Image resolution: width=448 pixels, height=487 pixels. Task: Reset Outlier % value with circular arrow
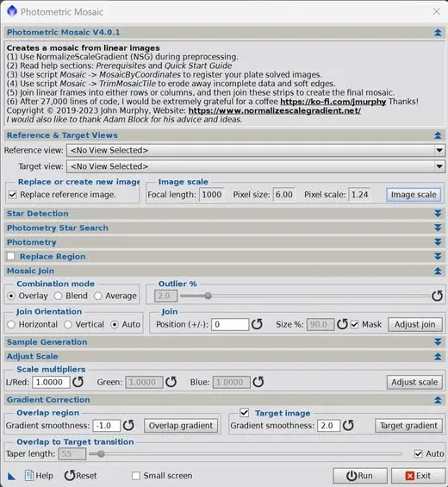point(437,296)
